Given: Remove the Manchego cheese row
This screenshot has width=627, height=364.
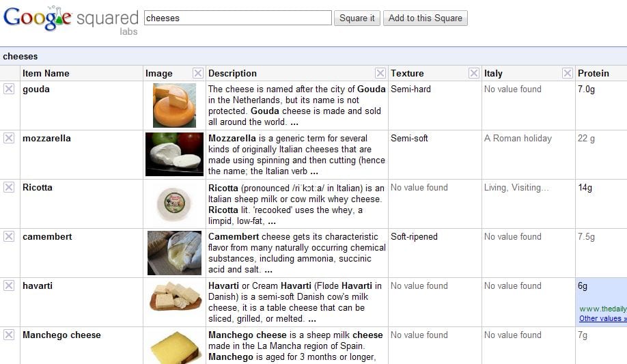Looking at the screenshot, I should [9, 335].
